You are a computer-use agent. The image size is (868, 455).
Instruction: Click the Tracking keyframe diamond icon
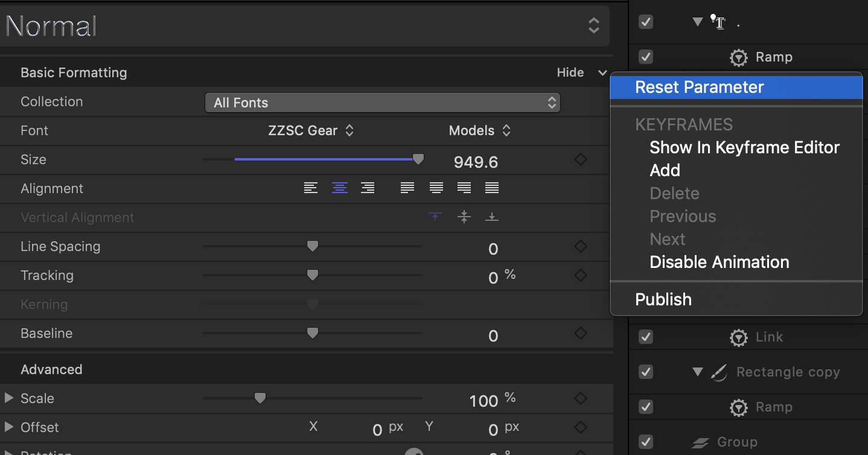(580, 276)
